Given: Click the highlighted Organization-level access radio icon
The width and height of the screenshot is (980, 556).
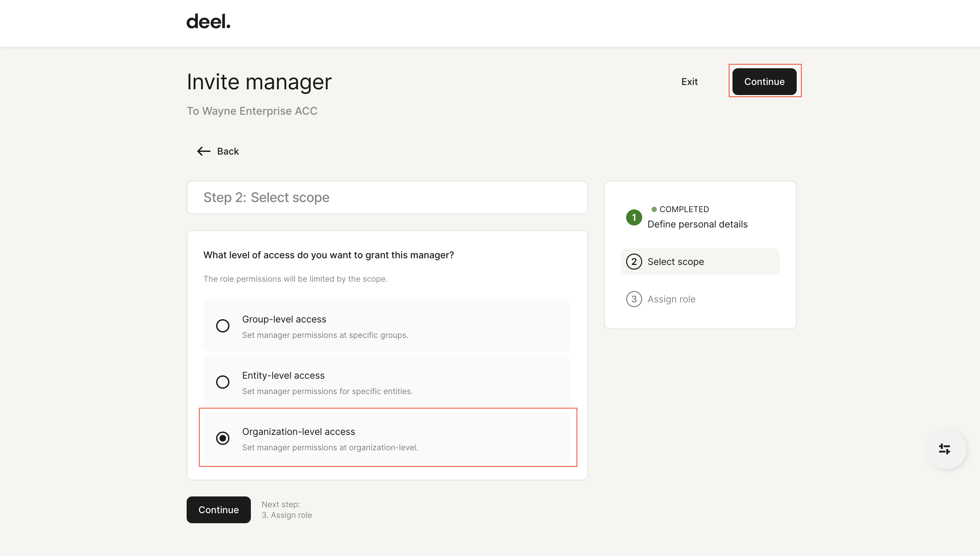Looking at the screenshot, I should click(x=223, y=438).
